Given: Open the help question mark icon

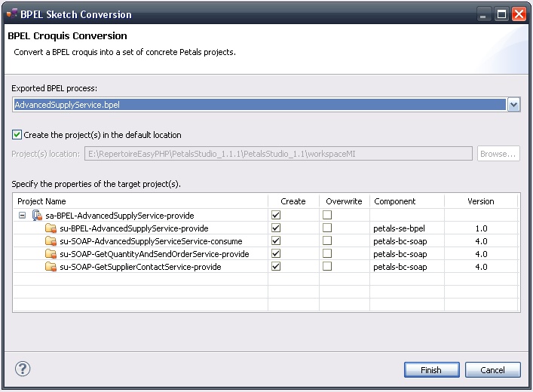Looking at the screenshot, I should (23, 369).
